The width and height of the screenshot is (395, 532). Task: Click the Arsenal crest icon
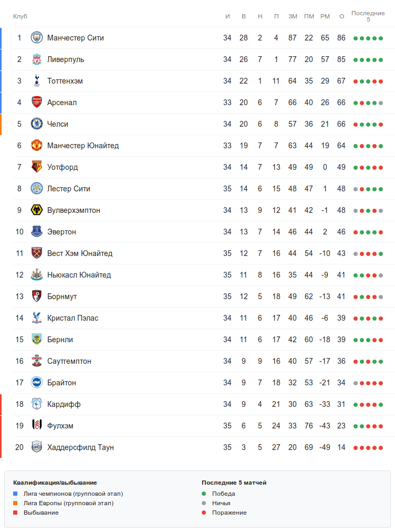pyautogui.click(x=36, y=103)
